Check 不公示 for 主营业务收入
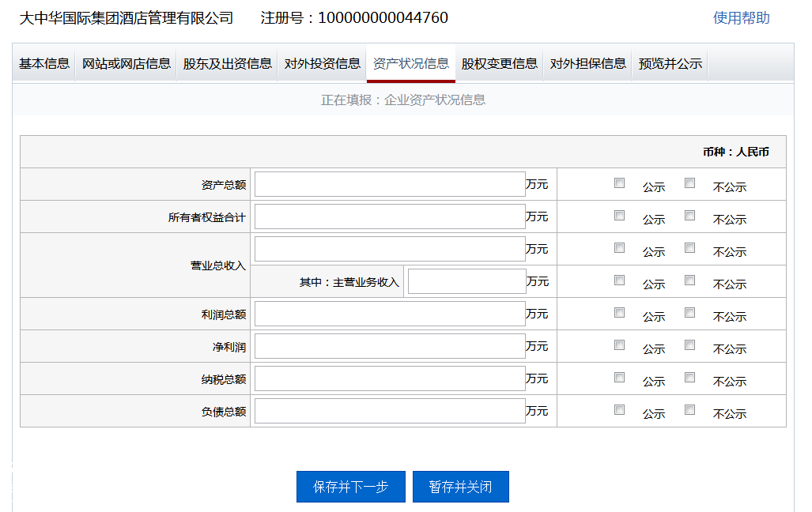Image resolution: width=812 pixels, height=512 pixels. tap(689, 279)
